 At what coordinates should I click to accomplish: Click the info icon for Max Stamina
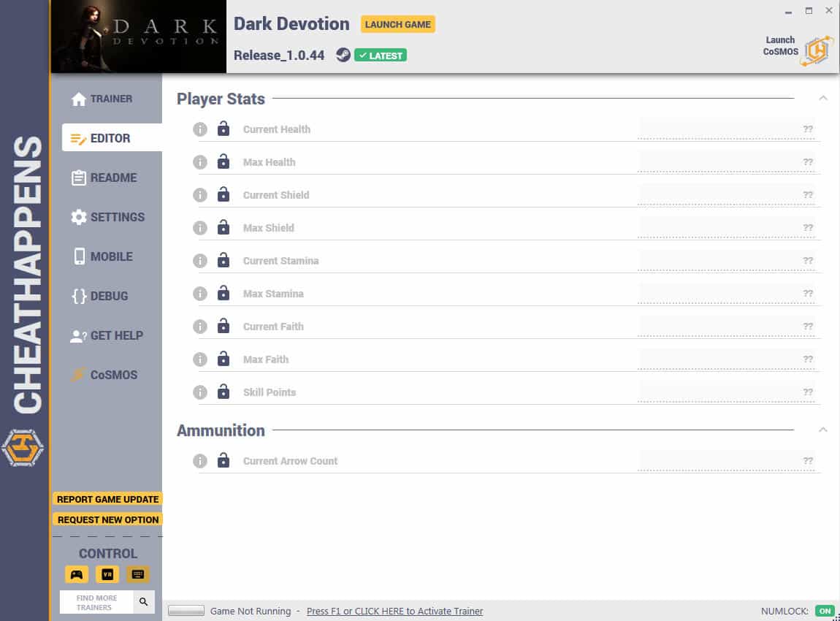[200, 294]
